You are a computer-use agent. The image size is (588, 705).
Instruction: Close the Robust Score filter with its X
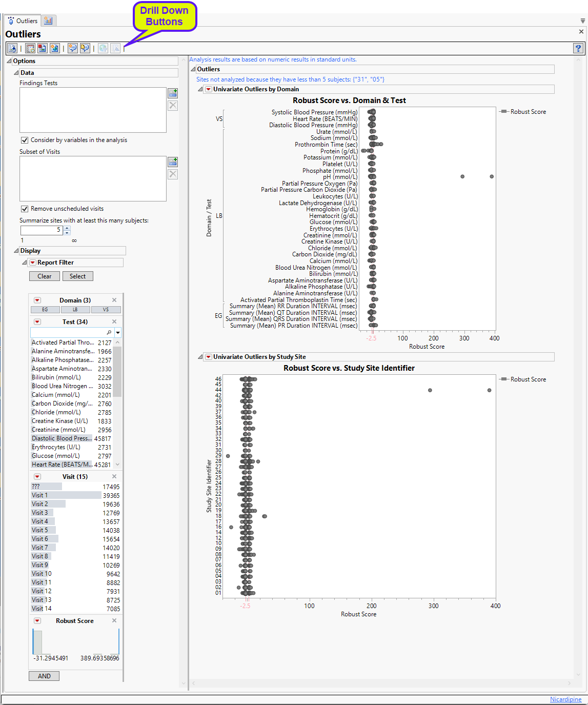[x=114, y=620]
